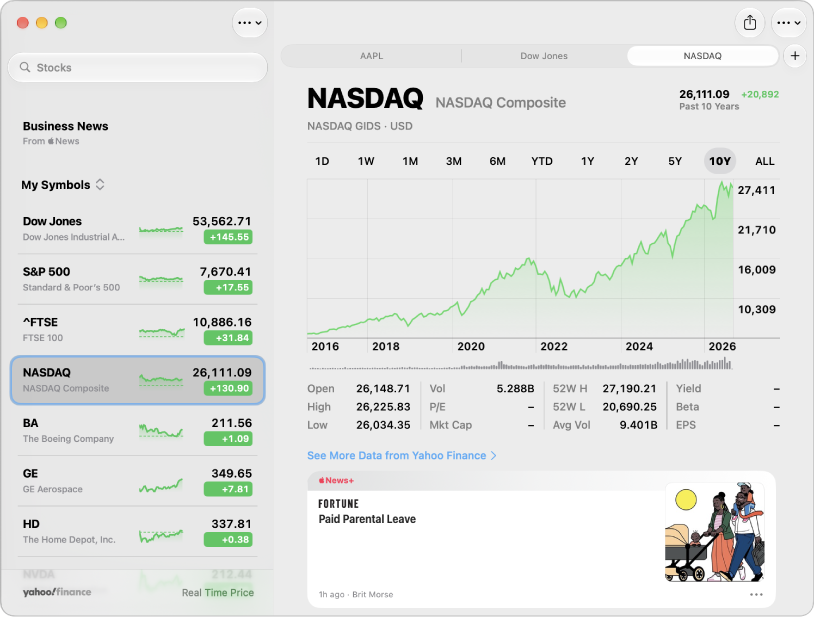The image size is (814, 618).
Task: Click the NASDAQ price chart area
Action: [520, 259]
